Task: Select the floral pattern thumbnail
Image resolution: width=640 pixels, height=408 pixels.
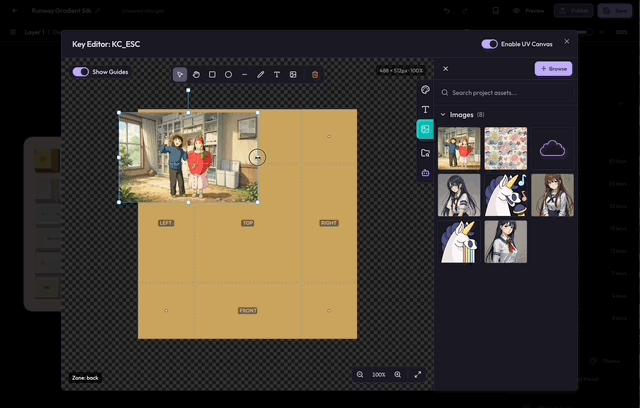Action: tap(506, 148)
